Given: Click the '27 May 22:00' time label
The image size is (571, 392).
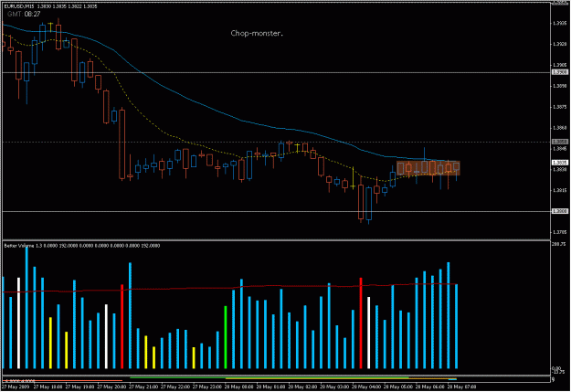Looking at the screenshot, I should click(x=174, y=387).
